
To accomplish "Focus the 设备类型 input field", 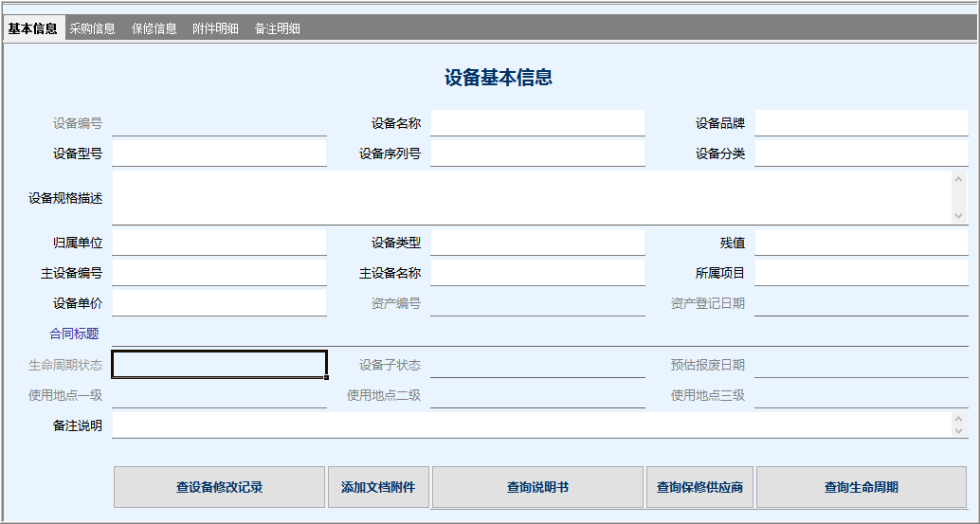I will point(537,243).
